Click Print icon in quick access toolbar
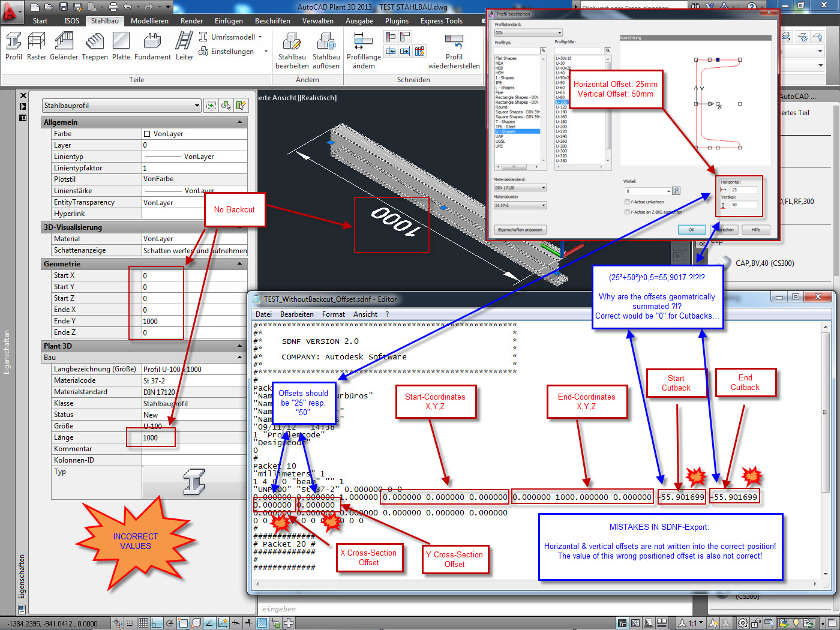 coord(113,7)
